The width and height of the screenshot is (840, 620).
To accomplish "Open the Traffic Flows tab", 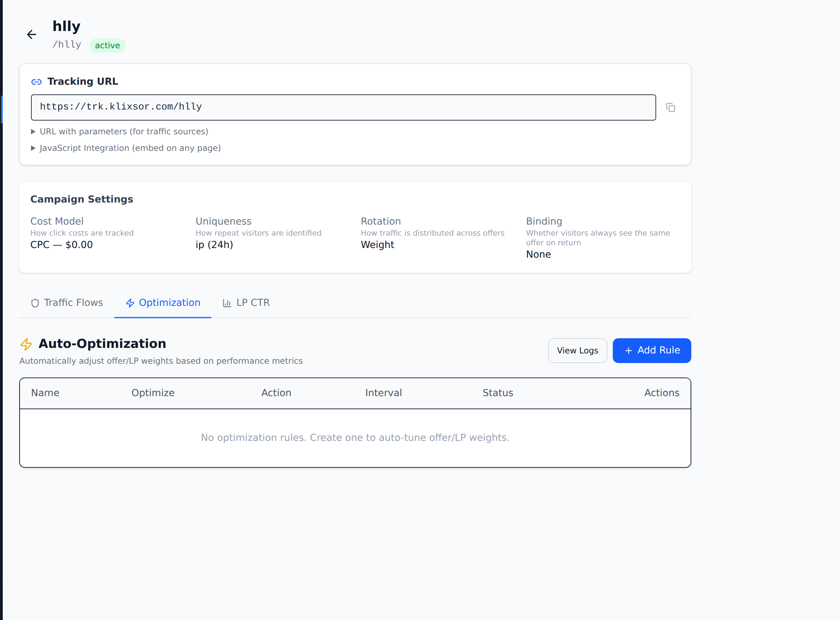I will point(73,302).
